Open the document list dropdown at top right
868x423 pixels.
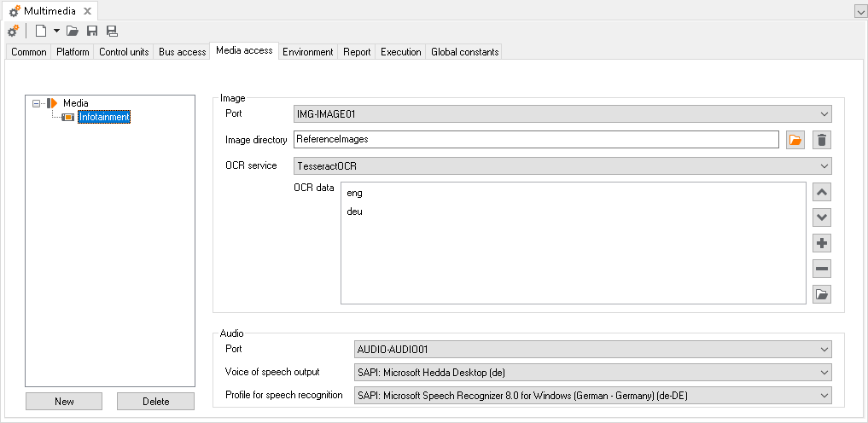point(861,12)
